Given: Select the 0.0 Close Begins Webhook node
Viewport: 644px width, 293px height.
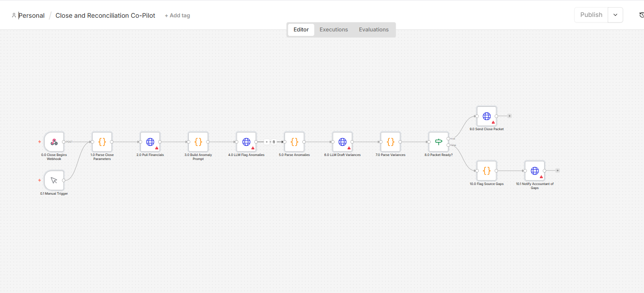Looking at the screenshot, I should pyautogui.click(x=54, y=142).
